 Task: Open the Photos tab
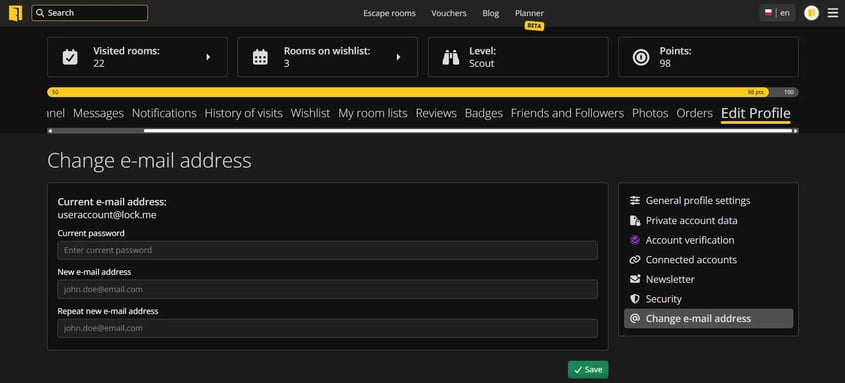coord(650,113)
